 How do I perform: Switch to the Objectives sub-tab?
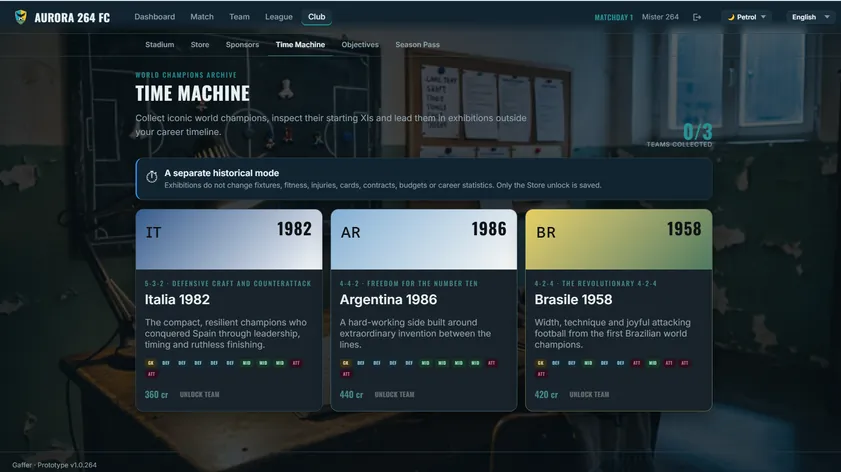coord(360,45)
